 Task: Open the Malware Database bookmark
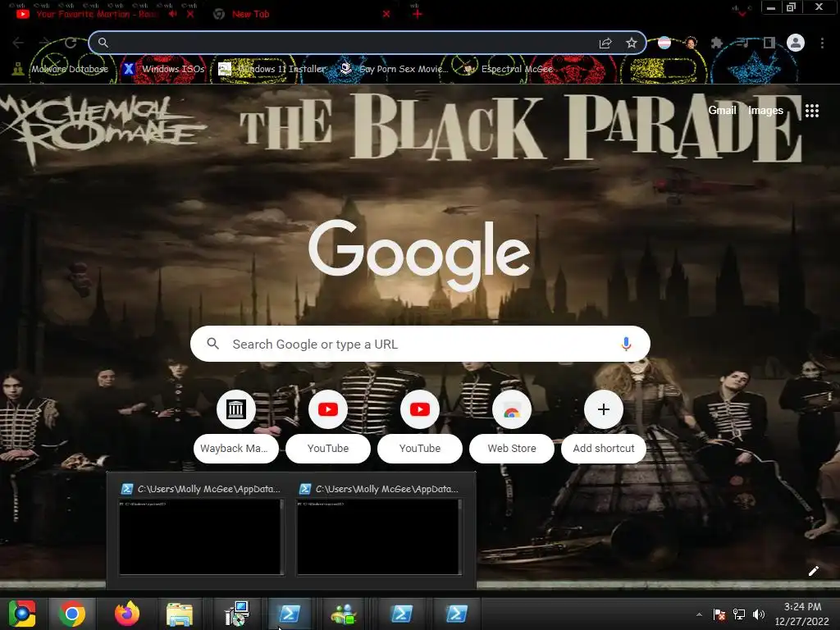[x=61, y=69]
